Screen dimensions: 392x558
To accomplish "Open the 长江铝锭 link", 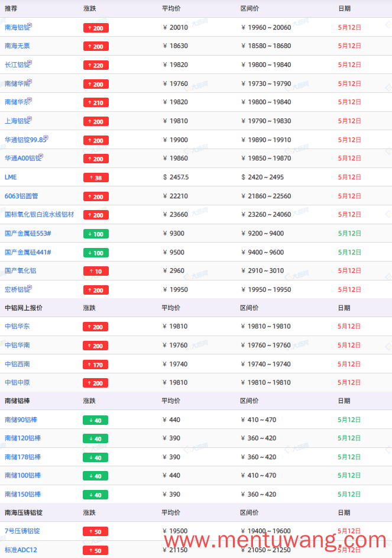I will [x=17, y=64].
